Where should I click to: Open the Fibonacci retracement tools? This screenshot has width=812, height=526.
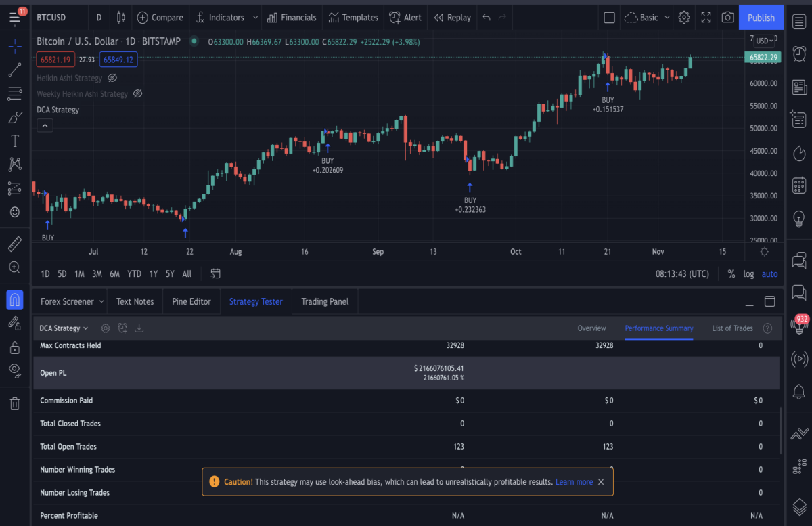click(x=14, y=93)
